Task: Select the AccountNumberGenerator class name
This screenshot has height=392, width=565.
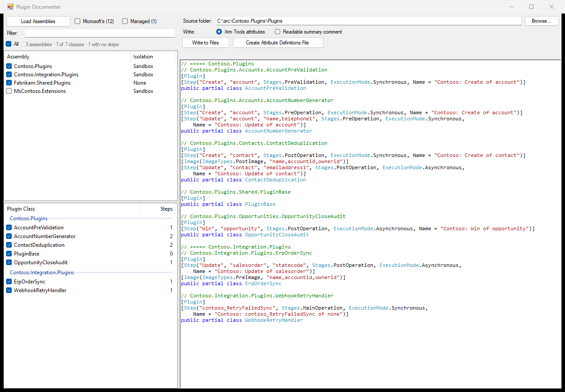Action: point(45,236)
